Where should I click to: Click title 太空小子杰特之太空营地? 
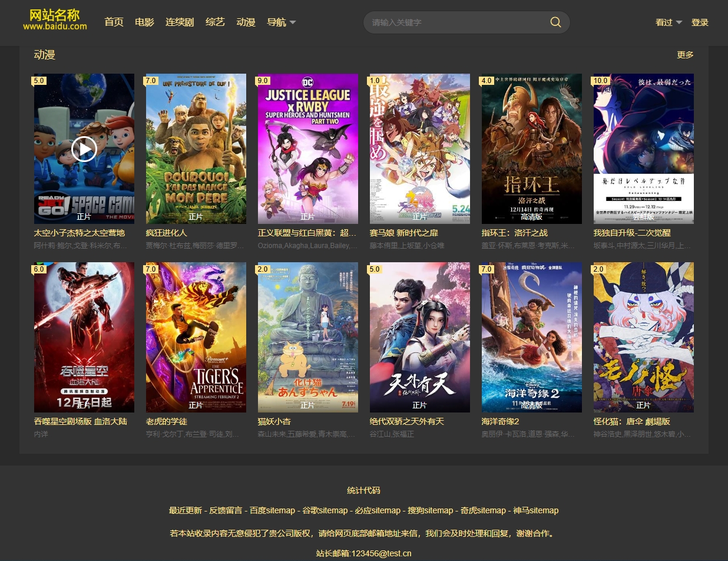[x=80, y=233]
